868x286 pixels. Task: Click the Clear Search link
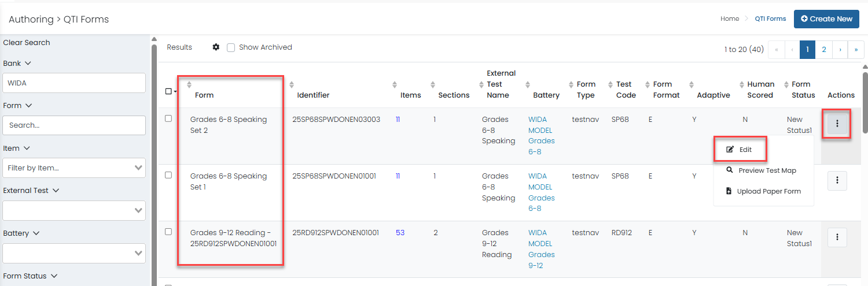coord(27,43)
